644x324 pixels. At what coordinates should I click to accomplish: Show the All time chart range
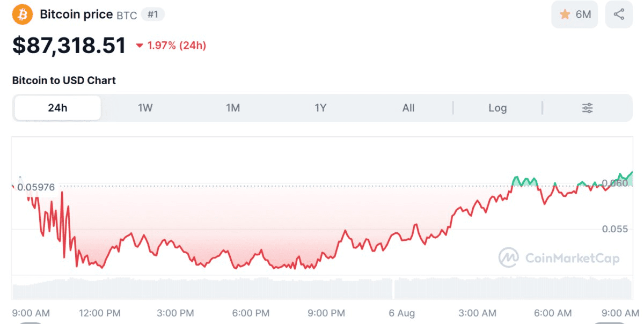pyautogui.click(x=408, y=108)
